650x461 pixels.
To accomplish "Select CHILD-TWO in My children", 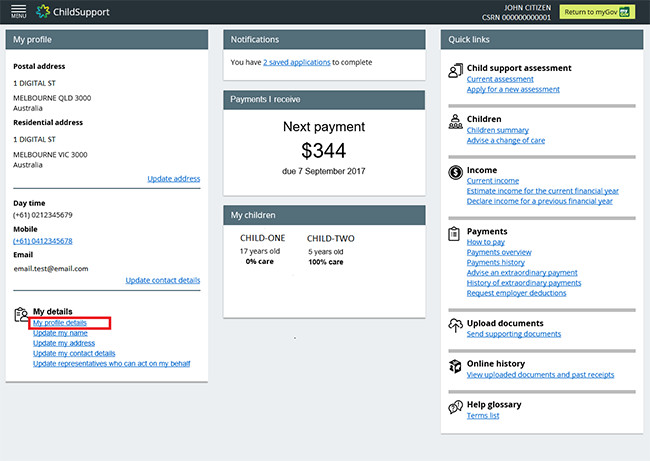I will 330,239.
